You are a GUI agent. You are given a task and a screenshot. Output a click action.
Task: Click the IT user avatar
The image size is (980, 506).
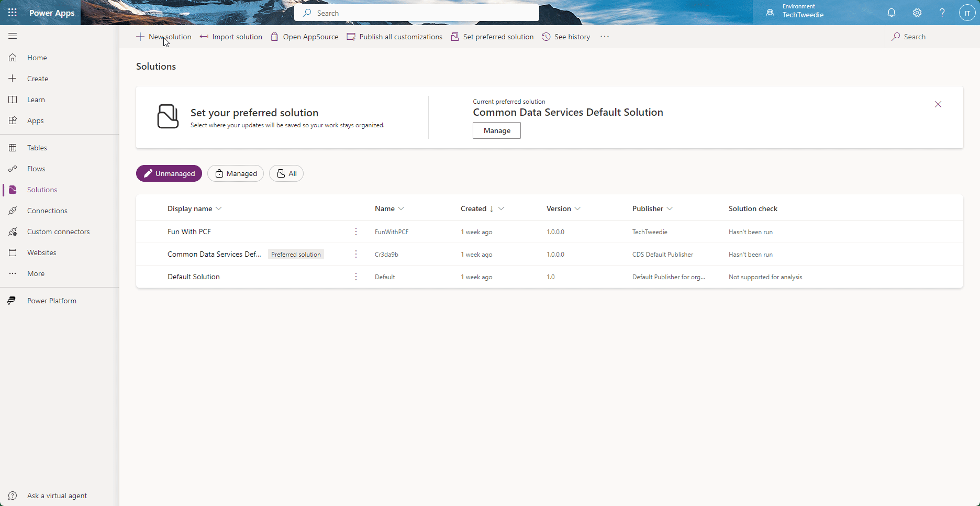click(967, 13)
